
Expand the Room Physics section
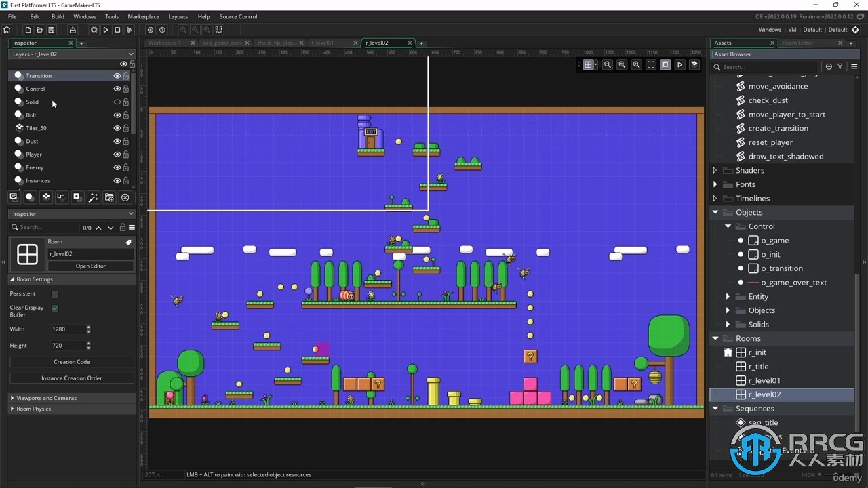coord(13,409)
